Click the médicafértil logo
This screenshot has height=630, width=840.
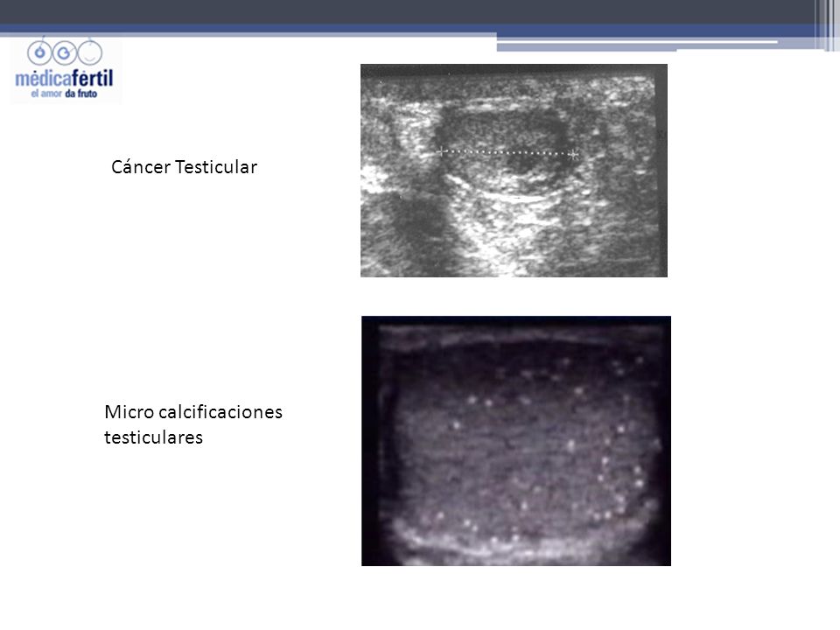pos(66,70)
